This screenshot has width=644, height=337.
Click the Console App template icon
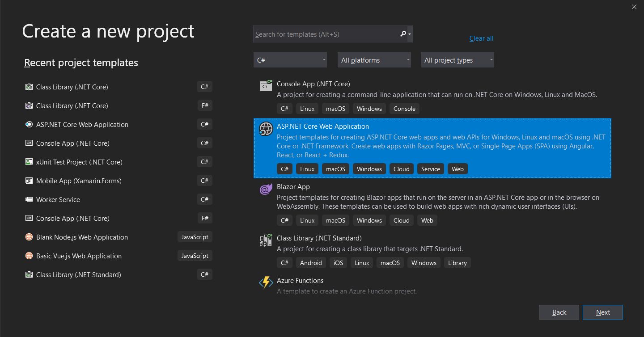[x=266, y=85]
